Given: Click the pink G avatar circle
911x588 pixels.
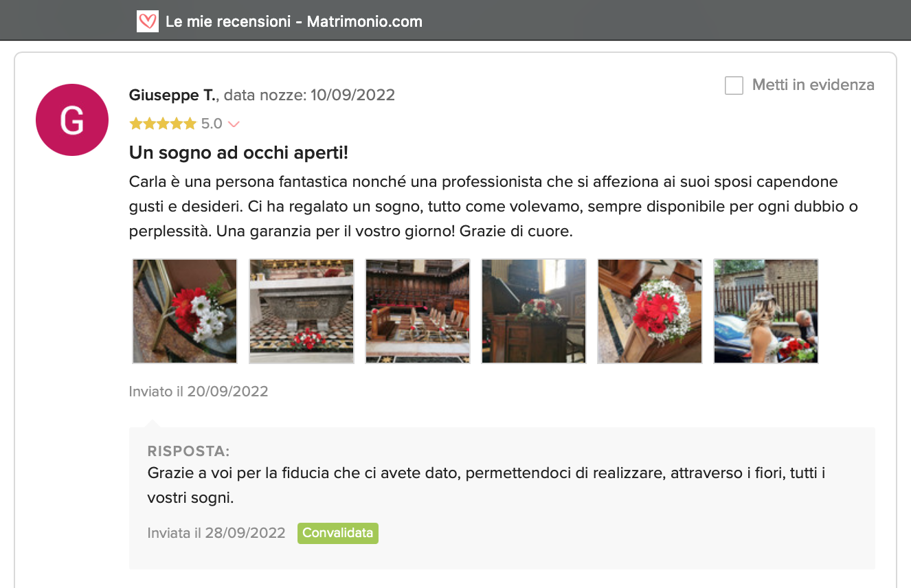Looking at the screenshot, I should point(72,120).
